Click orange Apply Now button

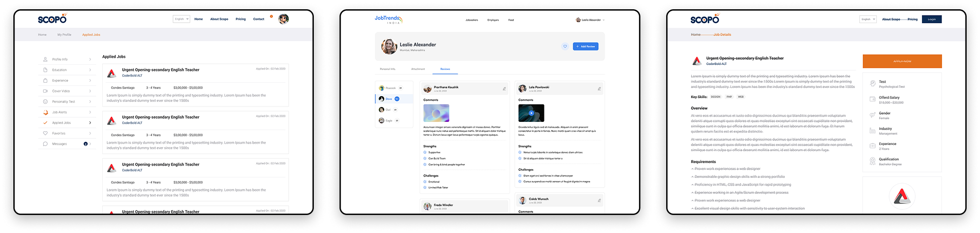902,61
